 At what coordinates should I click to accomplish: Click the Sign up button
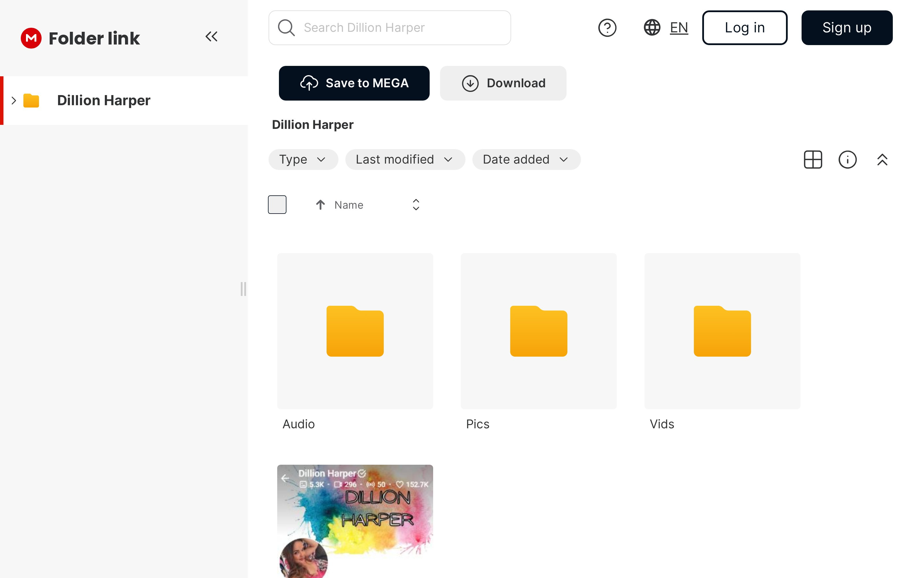tap(847, 28)
